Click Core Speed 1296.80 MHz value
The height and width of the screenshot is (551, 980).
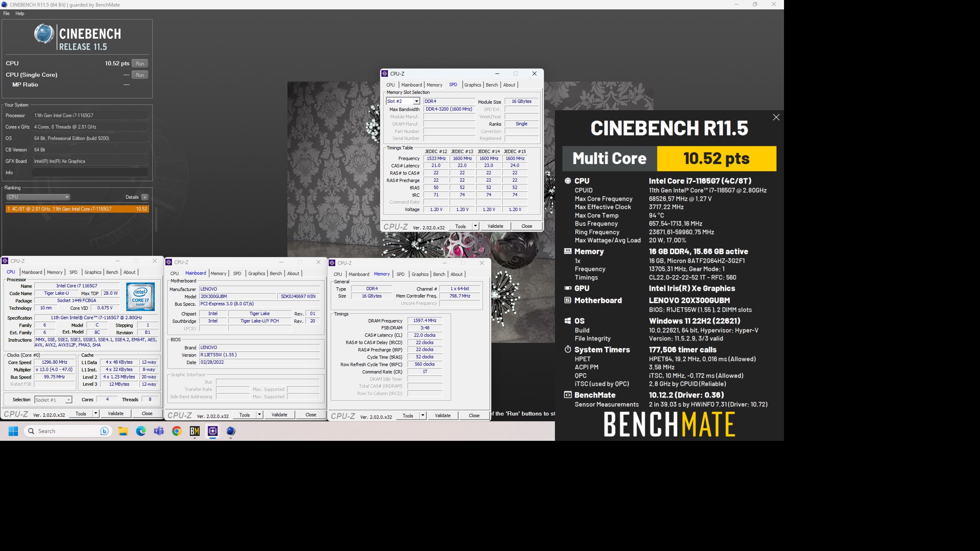(54, 362)
